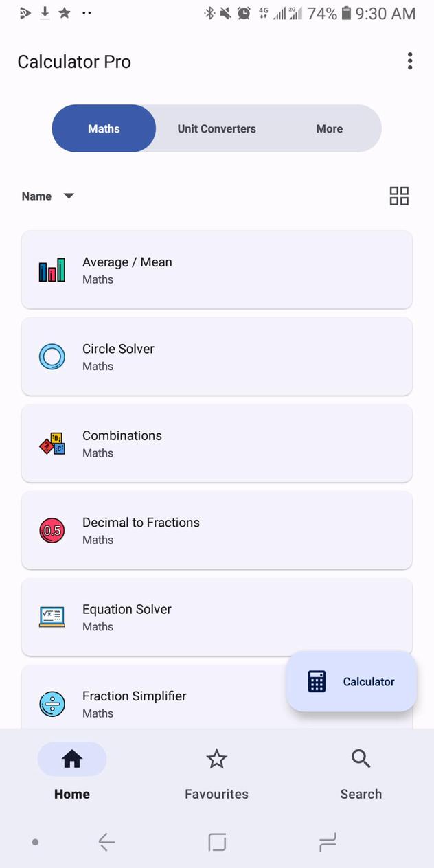Screen dimensions: 434x868
Task: Click the Name sort label
Action: coord(36,196)
